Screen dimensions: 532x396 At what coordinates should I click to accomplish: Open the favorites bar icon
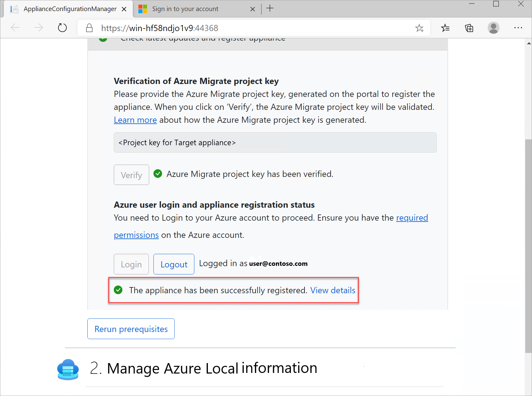(x=445, y=28)
